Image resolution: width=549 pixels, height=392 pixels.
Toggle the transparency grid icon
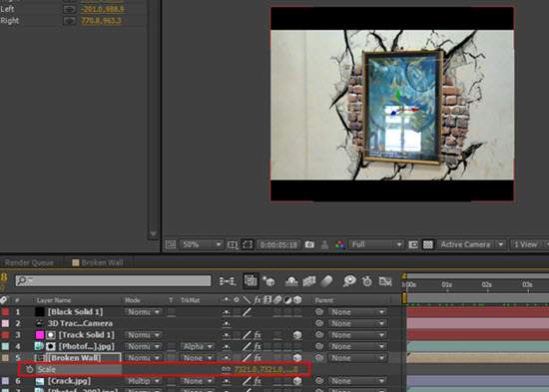click(428, 244)
